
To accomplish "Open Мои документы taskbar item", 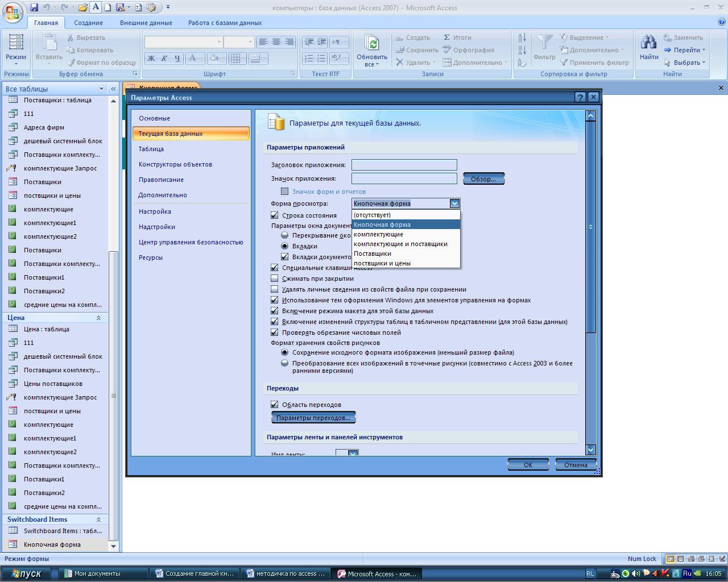I will pyautogui.click(x=104, y=573).
